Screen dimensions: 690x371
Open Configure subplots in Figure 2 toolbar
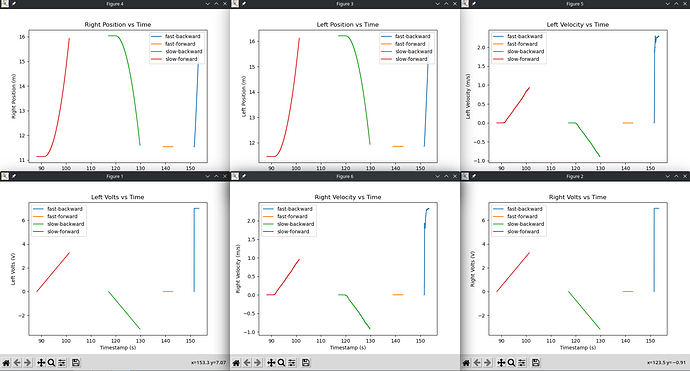tap(522, 363)
